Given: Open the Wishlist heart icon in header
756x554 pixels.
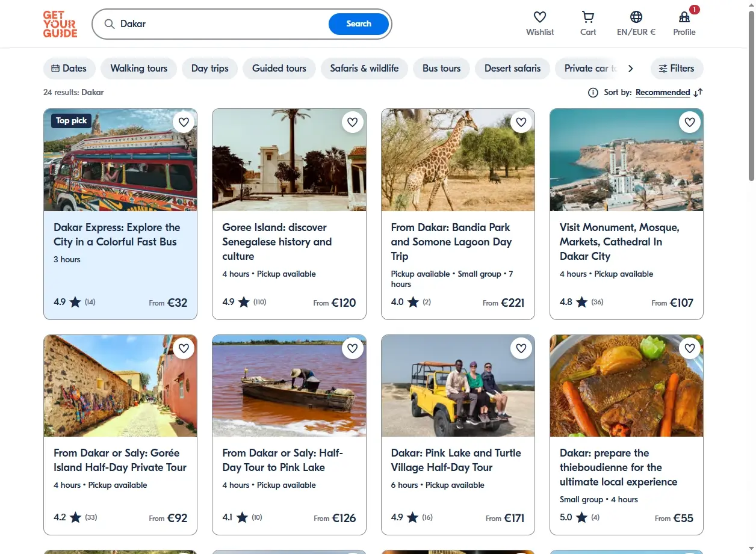Looking at the screenshot, I should [540, 17].
